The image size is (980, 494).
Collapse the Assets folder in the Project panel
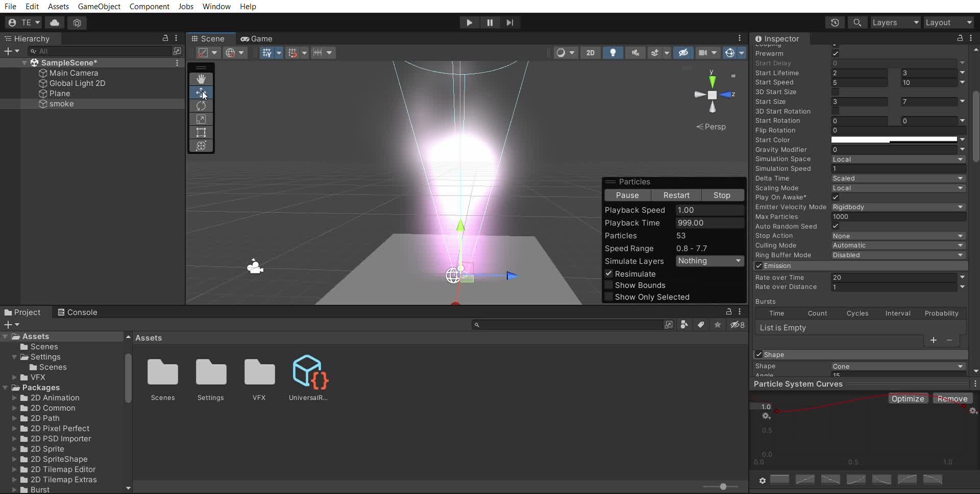5,336
